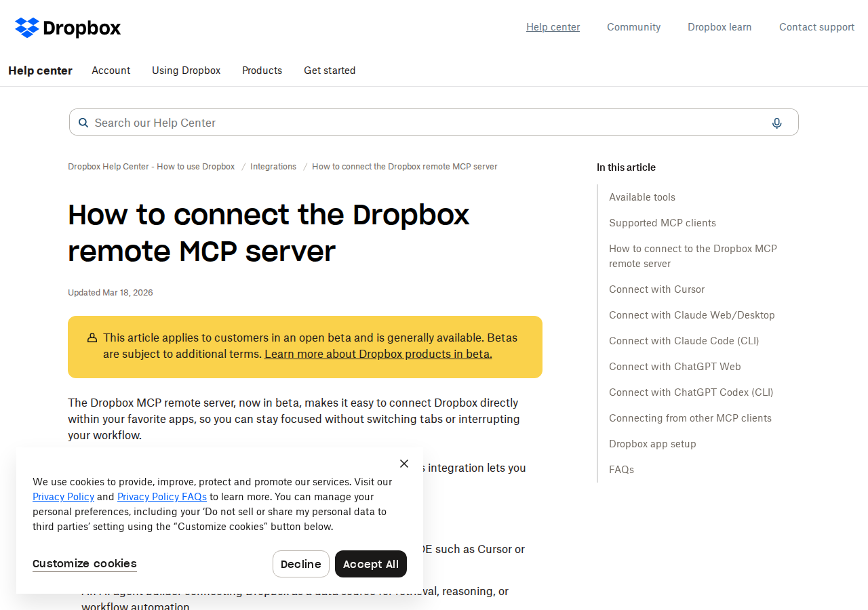
Task: Click the Dropbox logo
Action: tap(68, 28)
